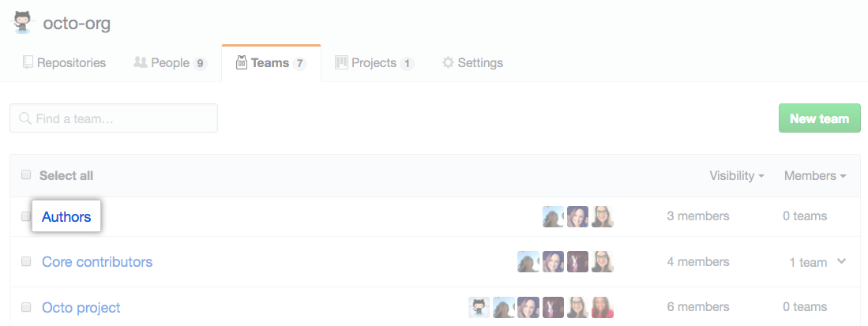Click the Repositories tab book icon
Screen dimensions: 868x326
pos(28,62)
